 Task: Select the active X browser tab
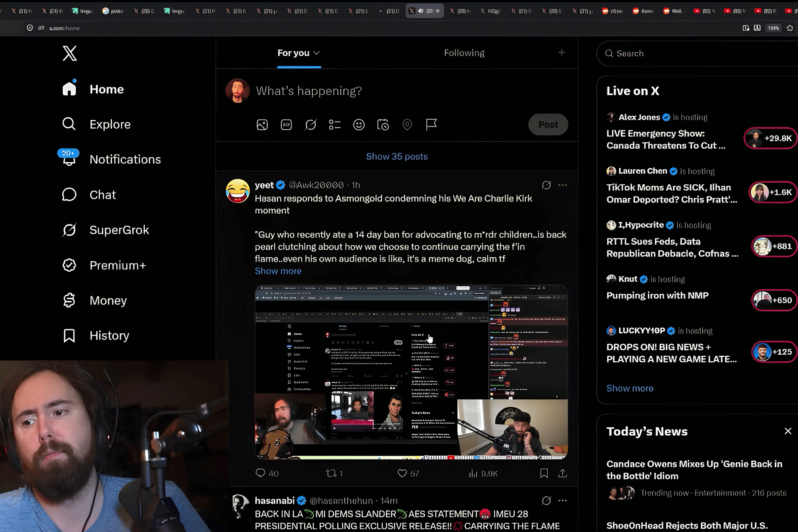[424, 11]
